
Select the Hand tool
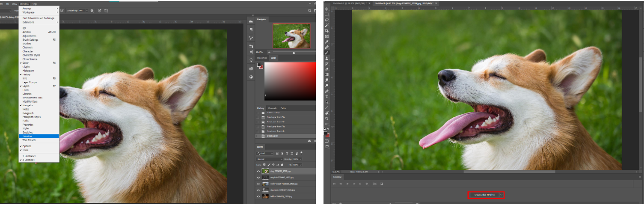tap(326, 113)
